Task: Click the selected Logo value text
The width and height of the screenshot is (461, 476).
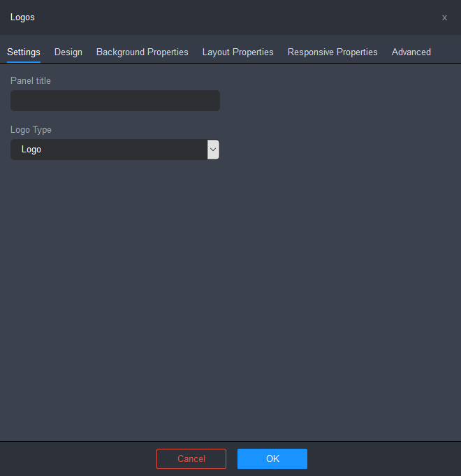Action: click(x=31, y=150)
